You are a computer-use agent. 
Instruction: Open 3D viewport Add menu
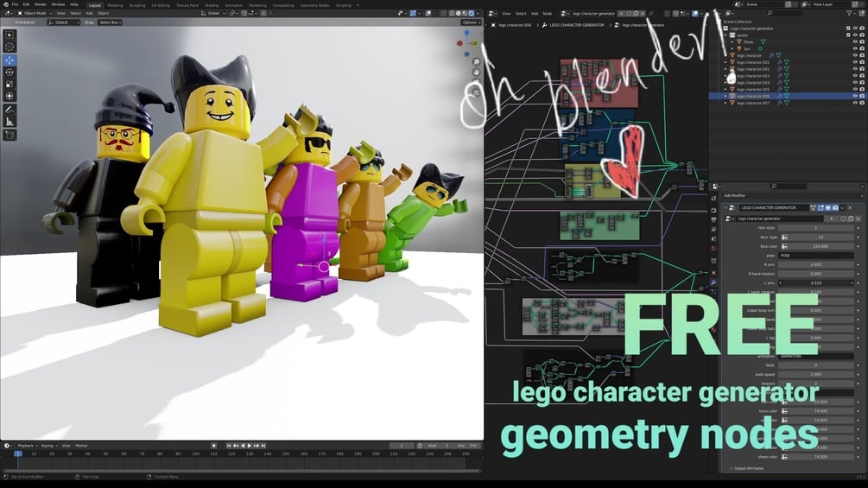coord(89,13)
